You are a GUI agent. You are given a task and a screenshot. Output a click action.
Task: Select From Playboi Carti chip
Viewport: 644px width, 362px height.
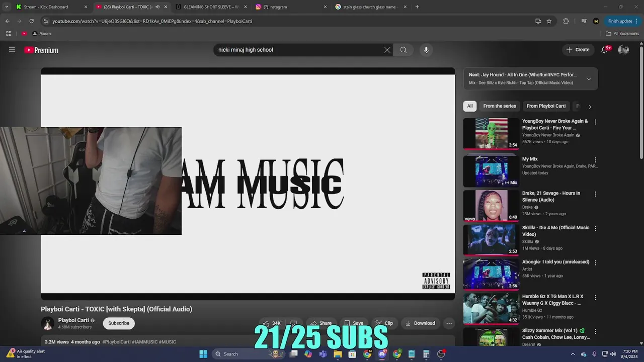(546, 106)
